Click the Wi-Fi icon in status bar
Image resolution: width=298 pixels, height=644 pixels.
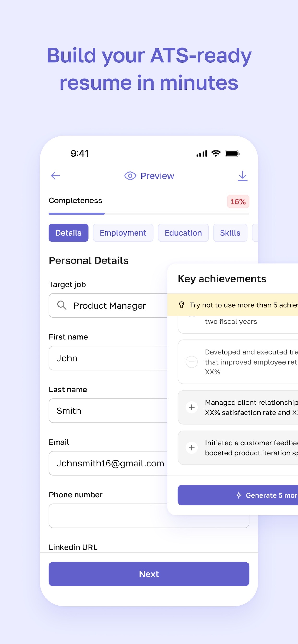(x=216, y=154)
